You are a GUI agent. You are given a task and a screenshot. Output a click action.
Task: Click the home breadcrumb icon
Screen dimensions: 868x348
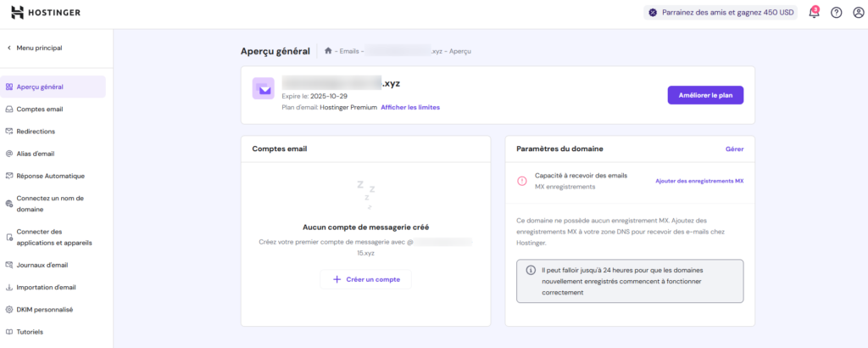point(328,51)
